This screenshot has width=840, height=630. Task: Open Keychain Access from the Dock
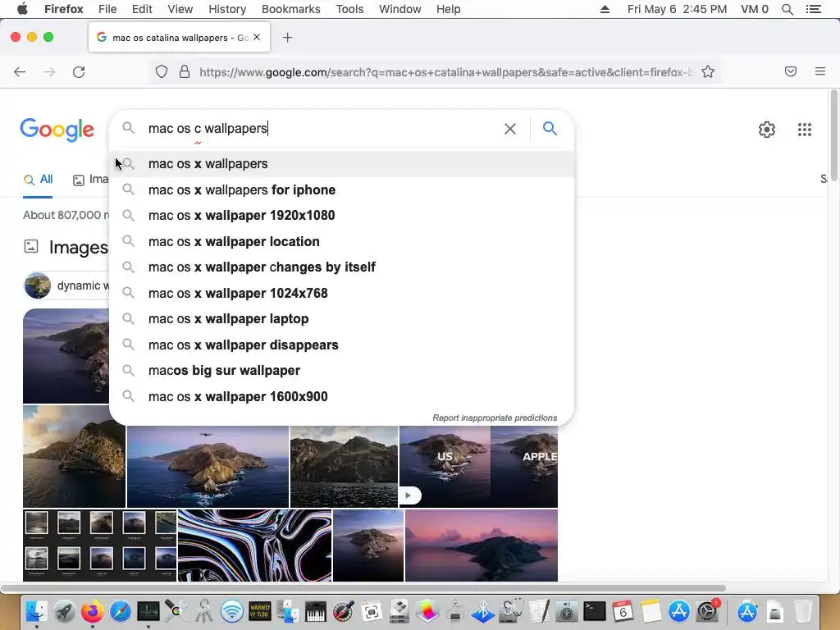tap(204, 611)
